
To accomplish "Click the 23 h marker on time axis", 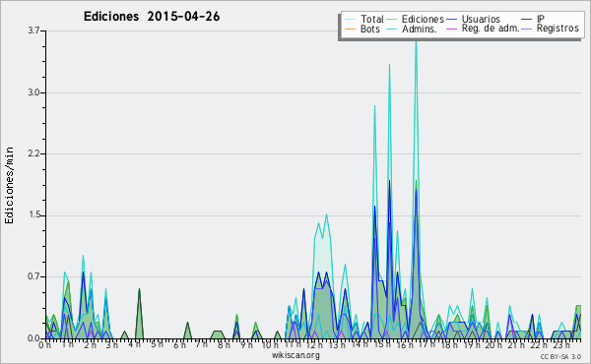I will pos(561,344).
